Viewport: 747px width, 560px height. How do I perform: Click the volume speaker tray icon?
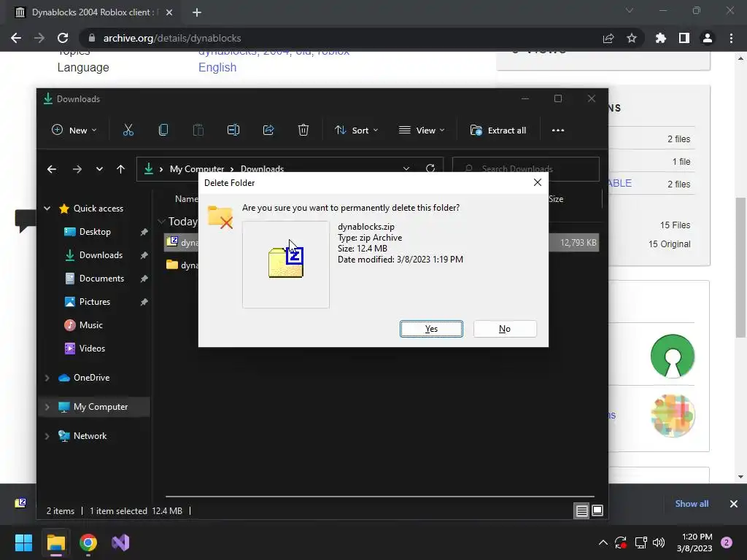click(659, 542)
